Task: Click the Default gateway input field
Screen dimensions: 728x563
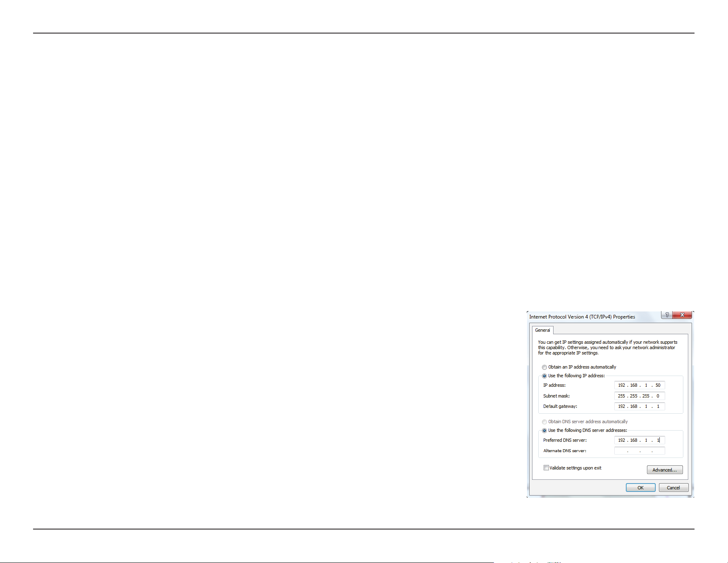Action: point(640,406)
